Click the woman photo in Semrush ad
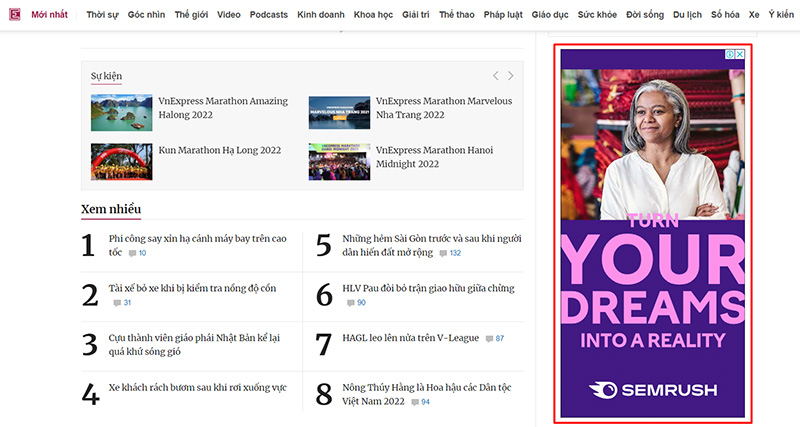 (x=653, y=144)
